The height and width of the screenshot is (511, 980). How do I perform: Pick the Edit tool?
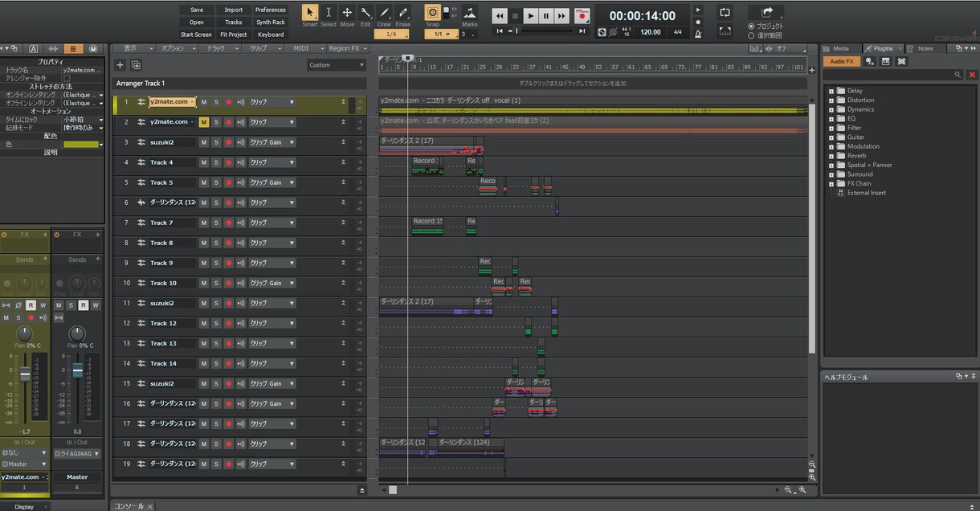(x=365, y=13)
